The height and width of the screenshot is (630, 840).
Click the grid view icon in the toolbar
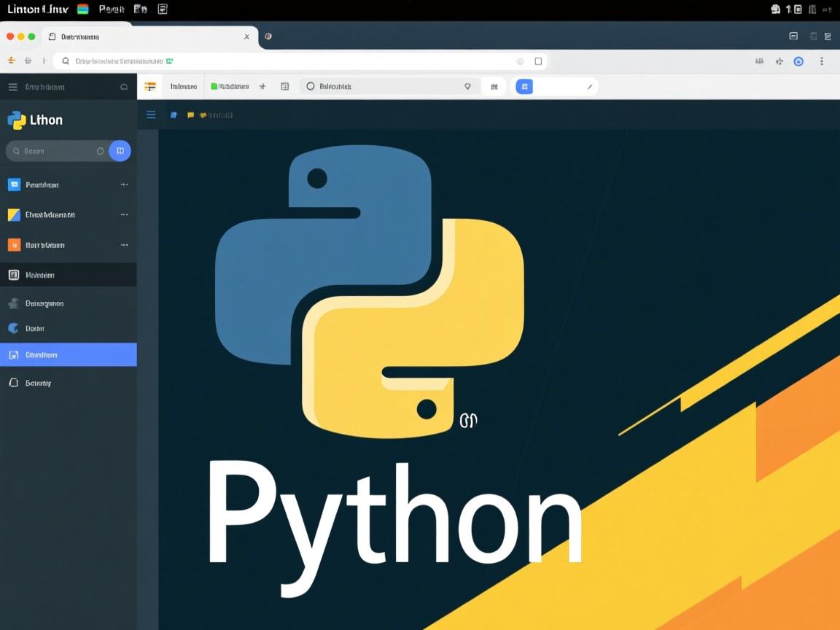(x=284, y=86)
